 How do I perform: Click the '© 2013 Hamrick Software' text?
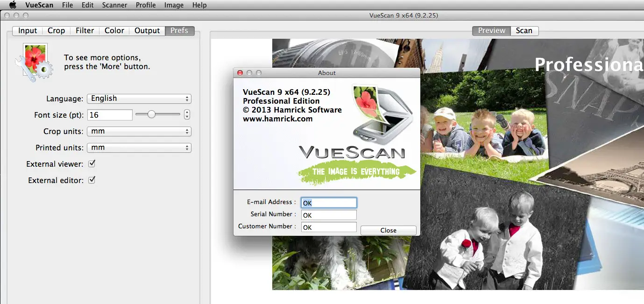pos(292,110)
